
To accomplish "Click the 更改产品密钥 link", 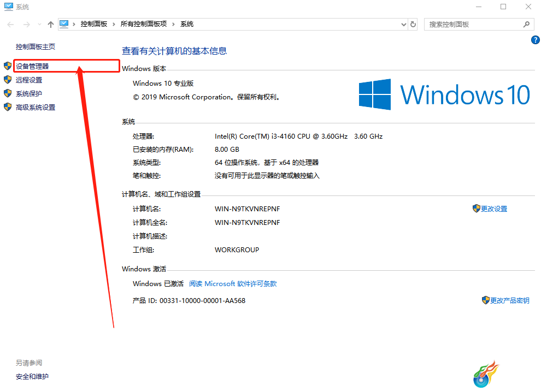I will point(510,301).
